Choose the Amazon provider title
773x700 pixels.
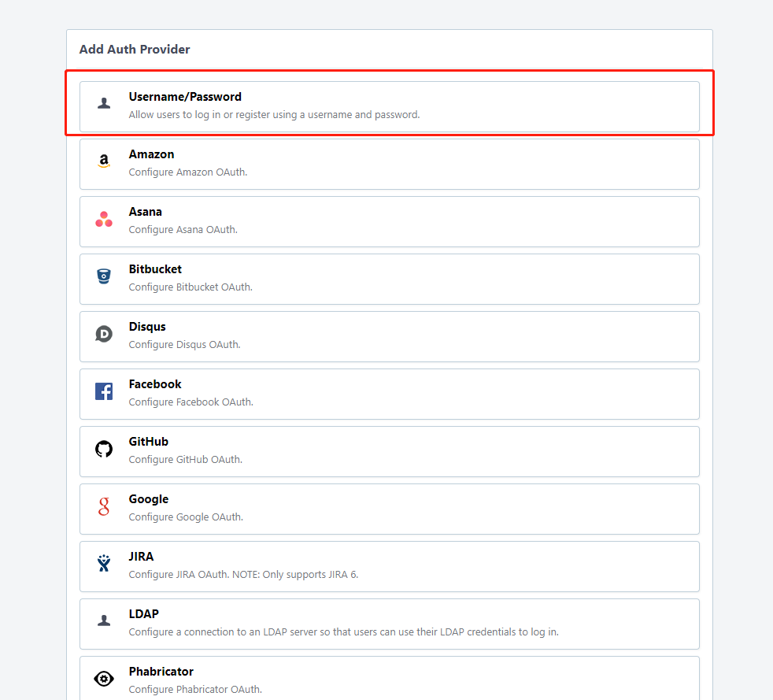[x=151, y=154]
